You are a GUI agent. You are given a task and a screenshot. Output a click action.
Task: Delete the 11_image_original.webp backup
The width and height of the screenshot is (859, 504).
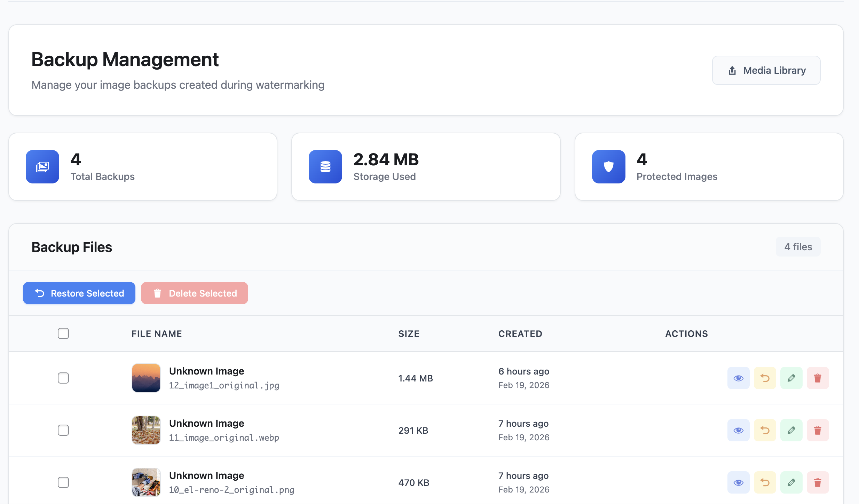[x=818, y=430]
